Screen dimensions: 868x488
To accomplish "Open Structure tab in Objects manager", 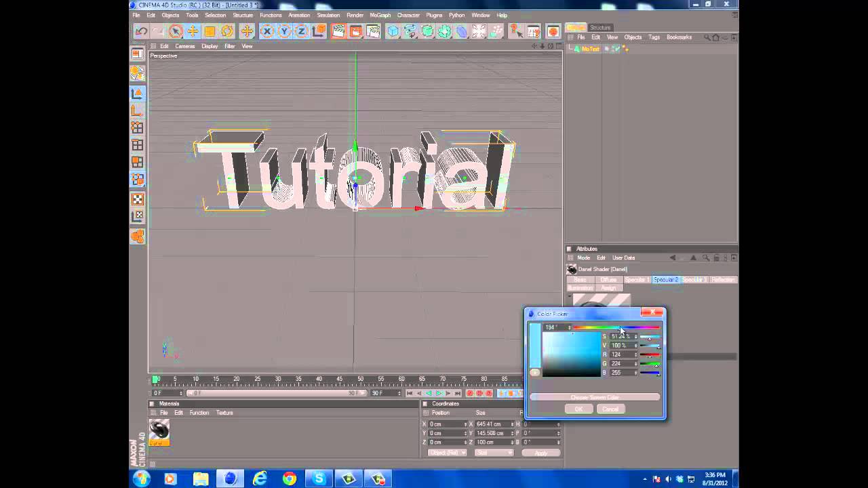I will pyautogui.click(x=600, y=28).
